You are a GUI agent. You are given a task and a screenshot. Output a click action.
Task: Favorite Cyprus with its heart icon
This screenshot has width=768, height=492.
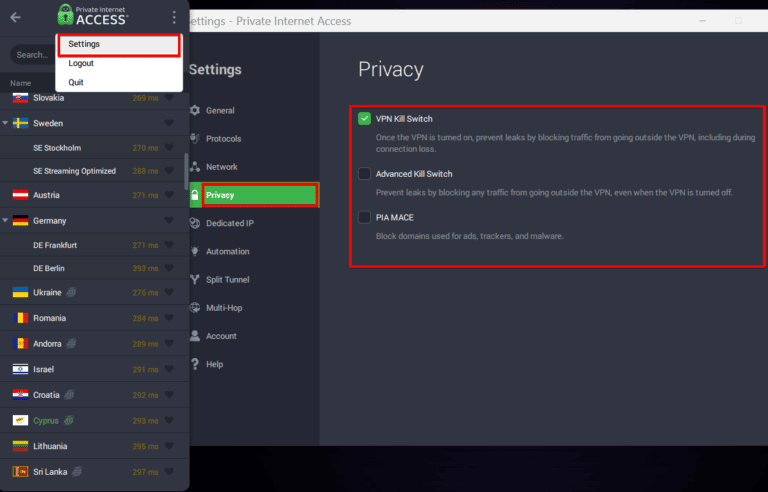pos(169,420)
